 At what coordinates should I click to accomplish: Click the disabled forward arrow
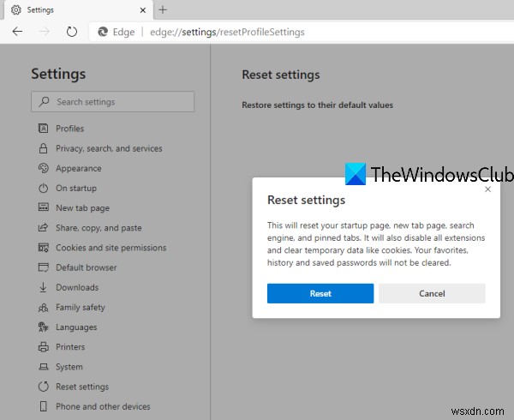45,32
